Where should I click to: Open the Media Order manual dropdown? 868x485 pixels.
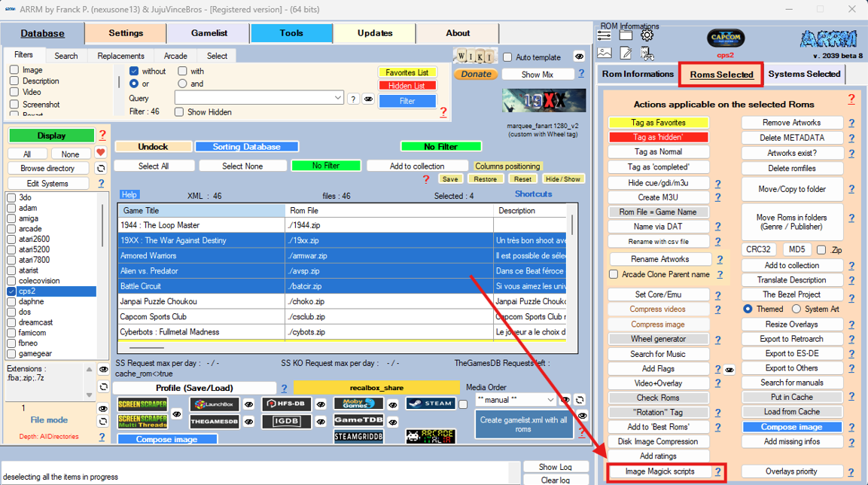[550, 400]
